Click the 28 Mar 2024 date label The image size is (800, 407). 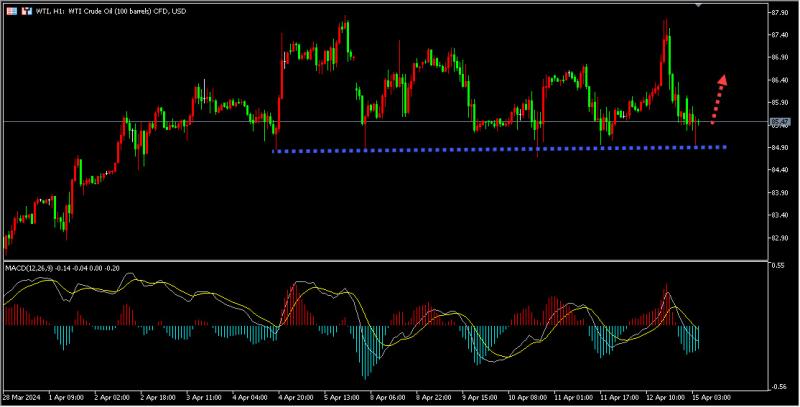tap(22, 397)
